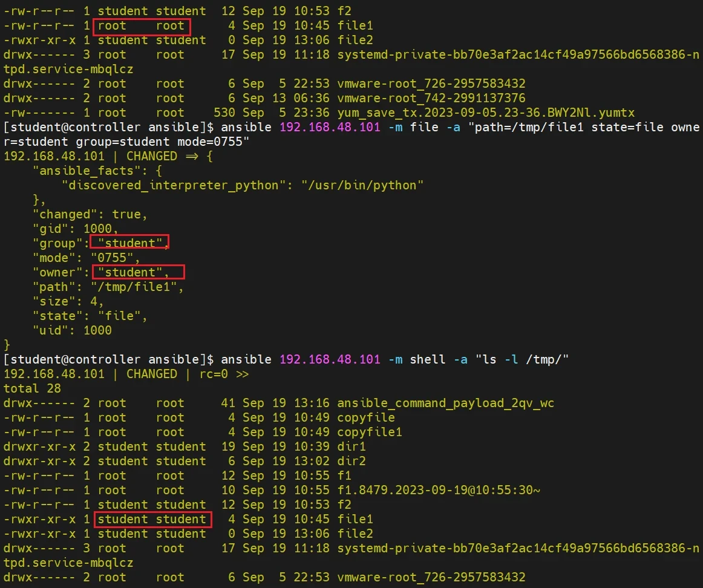703x588 pixels.
Task: Click the red-boxed "student" group value
Action: (129, 243)
